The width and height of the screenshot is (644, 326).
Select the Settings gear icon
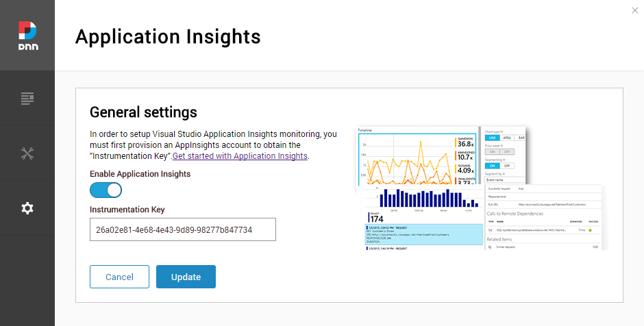point(27,208)
